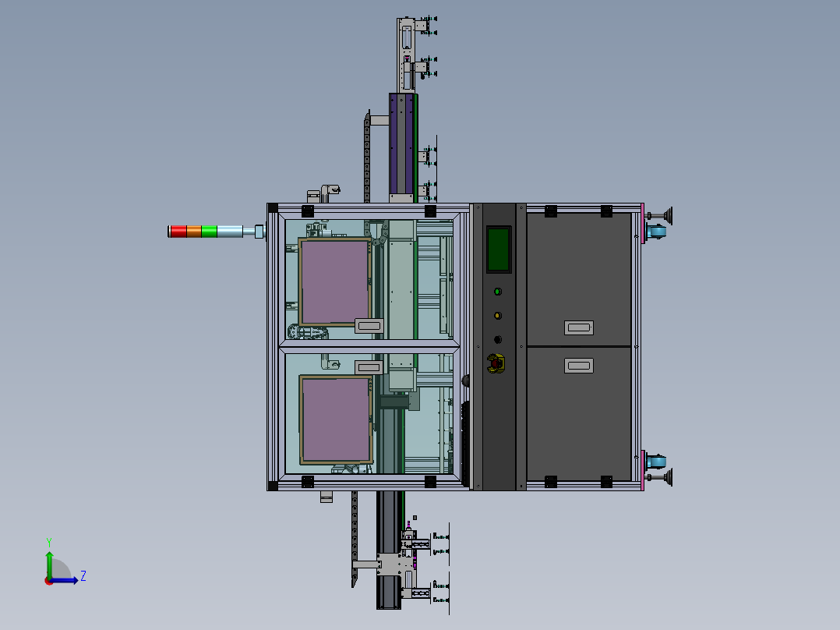Select the red segment of the tower light
This screenshot has height=630, width=840.
tap(178, 232)
